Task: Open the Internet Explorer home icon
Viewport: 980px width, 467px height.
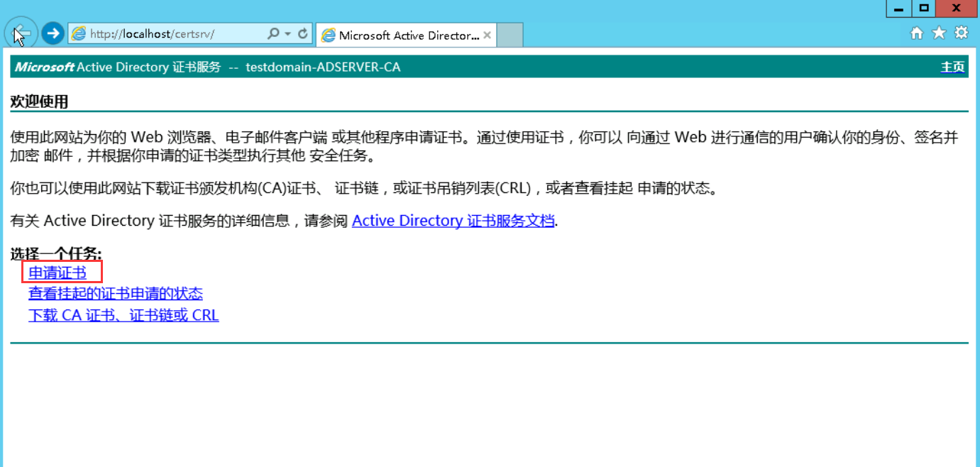Action: 917,33
